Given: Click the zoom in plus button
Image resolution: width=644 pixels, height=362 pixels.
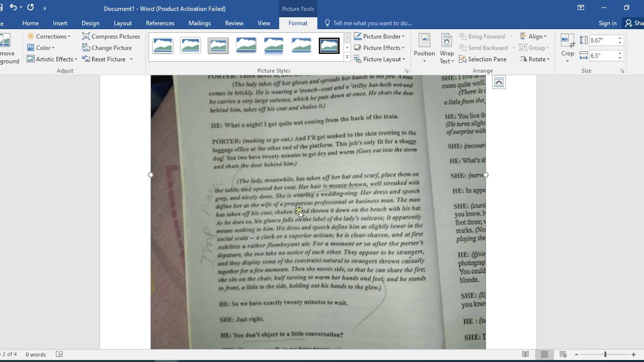Looking at the screenshot, I should click(633, 354).
